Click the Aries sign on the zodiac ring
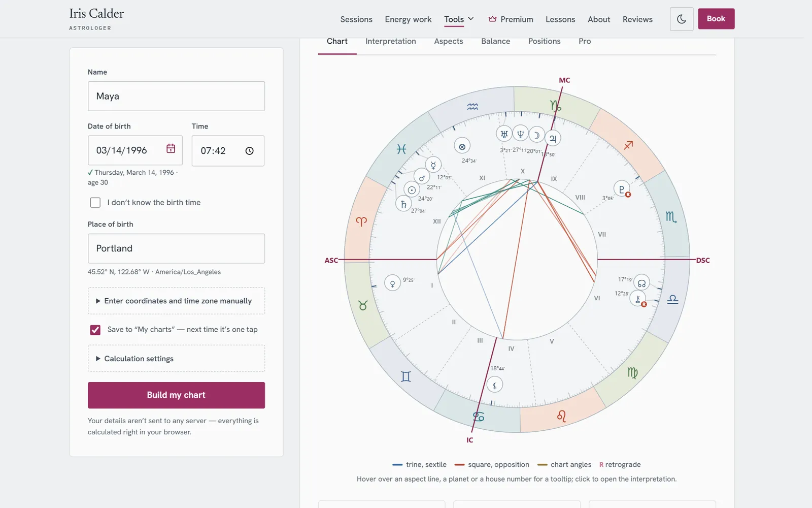The height and width of the screenshot is (508, 812). tap(361, 221)
